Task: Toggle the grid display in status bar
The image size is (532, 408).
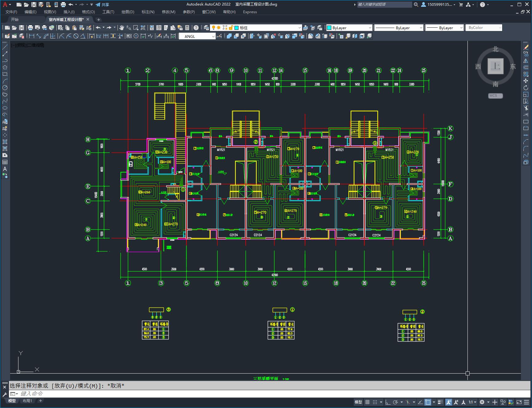Action: [367, 402]
